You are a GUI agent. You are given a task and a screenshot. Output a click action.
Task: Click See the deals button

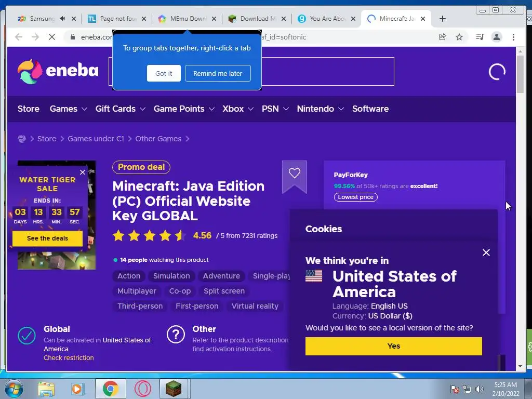point(47,238)
